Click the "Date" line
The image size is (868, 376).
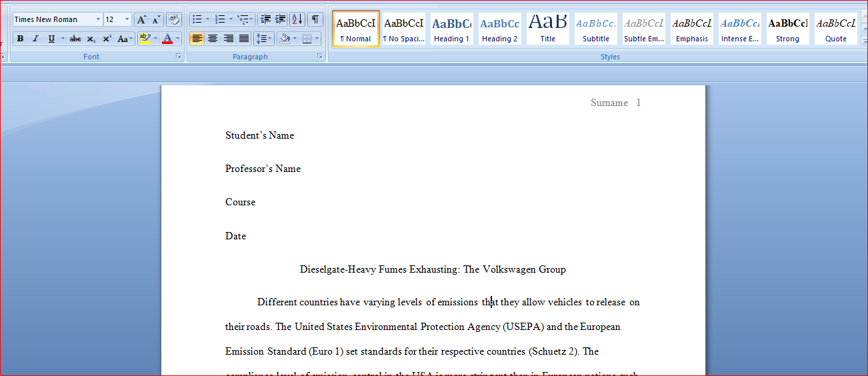[x=235, y=236]
